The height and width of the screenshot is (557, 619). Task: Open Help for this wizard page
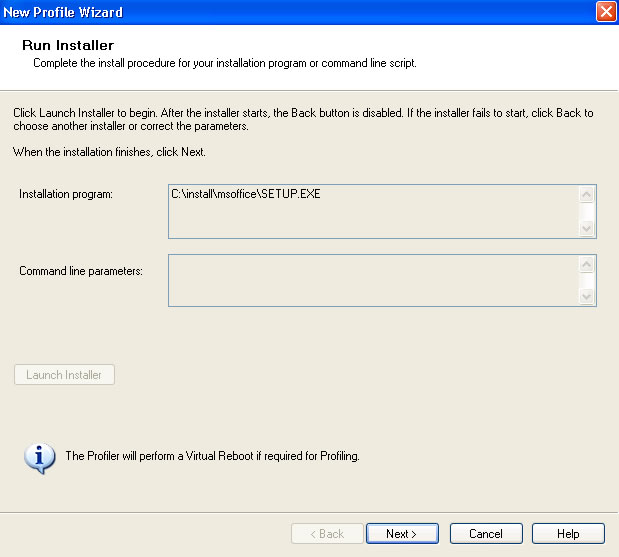pyautogui.click(x=568, y=534)
